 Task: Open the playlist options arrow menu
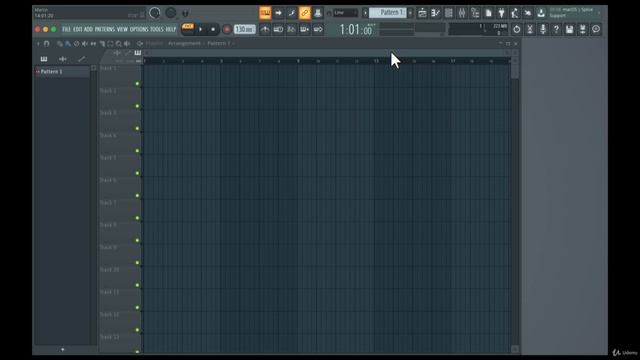point(38,44)
